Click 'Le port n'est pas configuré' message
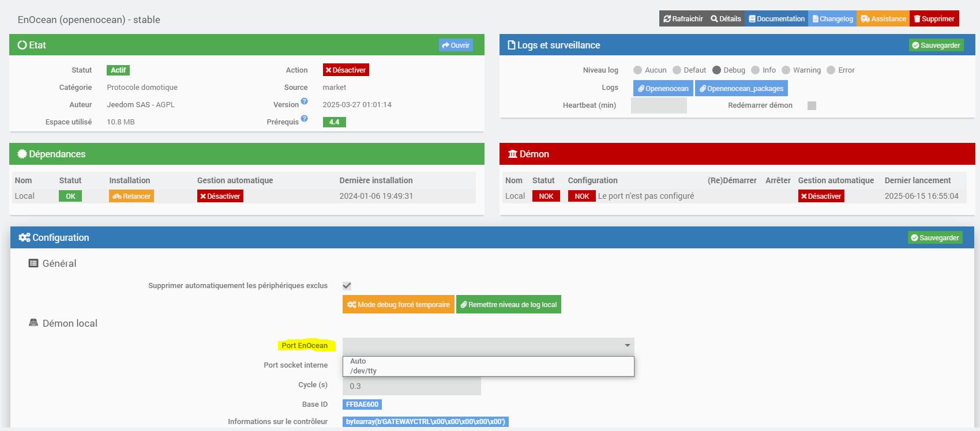 click(646, 196)
